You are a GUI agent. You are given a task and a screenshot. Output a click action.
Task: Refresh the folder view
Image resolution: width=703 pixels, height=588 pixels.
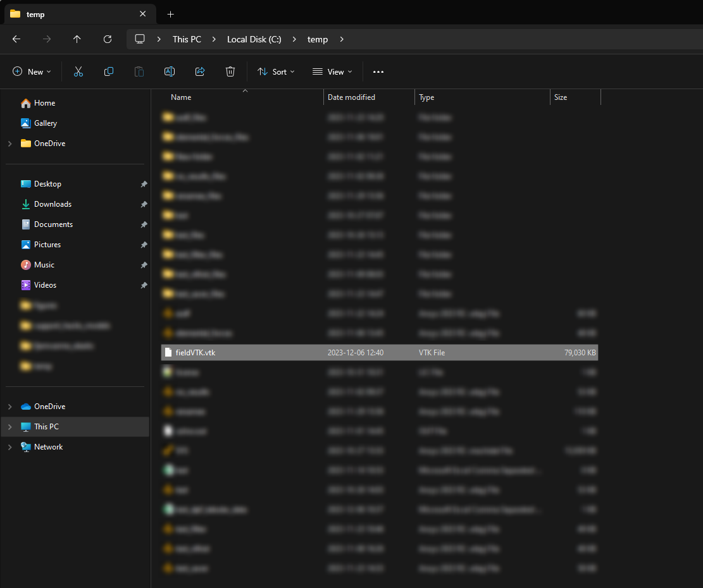[x=108, y=39]
